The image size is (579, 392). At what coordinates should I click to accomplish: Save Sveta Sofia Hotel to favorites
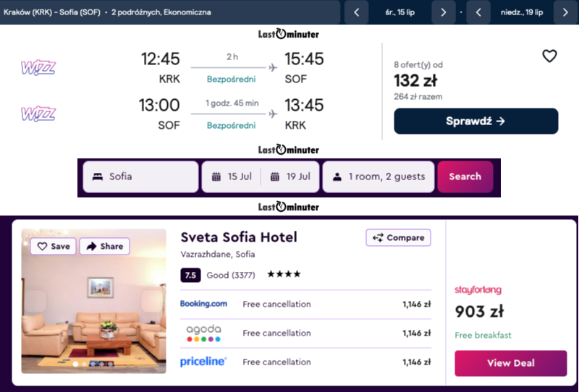click(54, 247)
